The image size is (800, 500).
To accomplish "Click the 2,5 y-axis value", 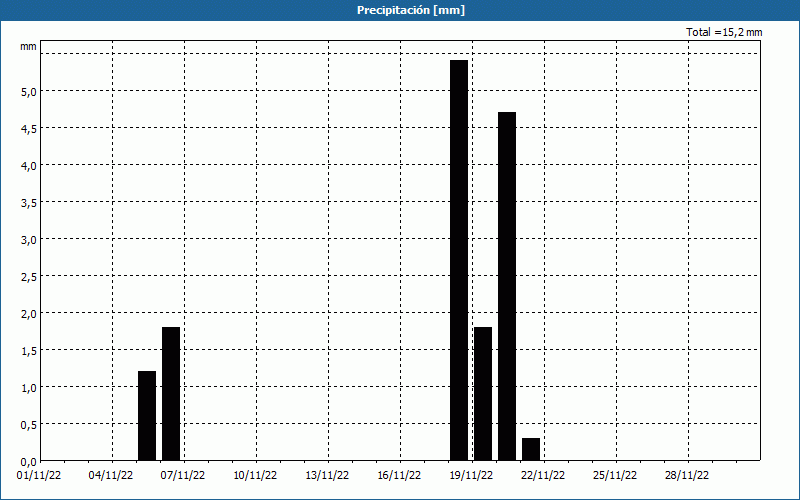I will click(29, 277).
